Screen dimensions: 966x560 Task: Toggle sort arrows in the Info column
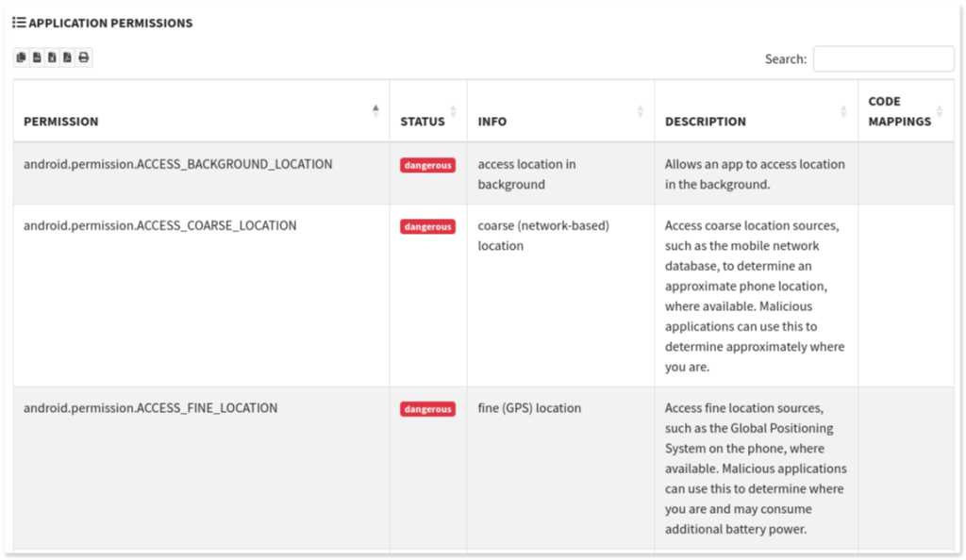(641, 110)
